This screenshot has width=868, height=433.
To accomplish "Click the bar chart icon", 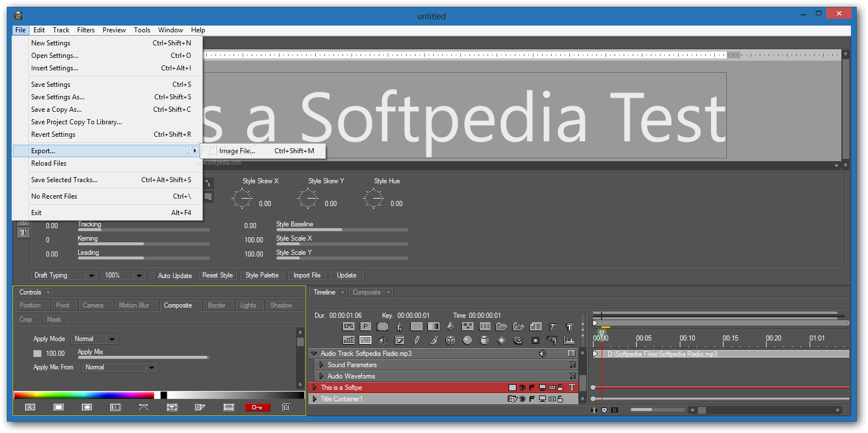I will (x=349, y=340).
